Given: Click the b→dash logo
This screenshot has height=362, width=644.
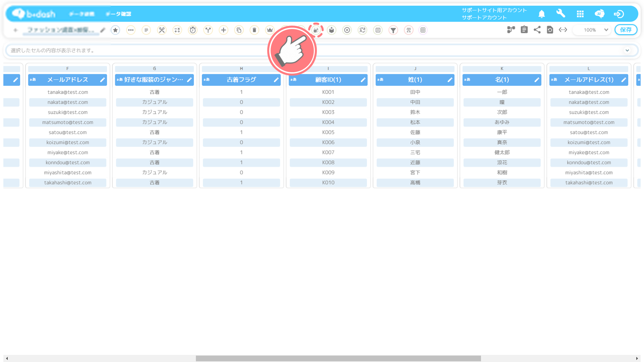Looking at the screenshot, I should tap(33, 14).
